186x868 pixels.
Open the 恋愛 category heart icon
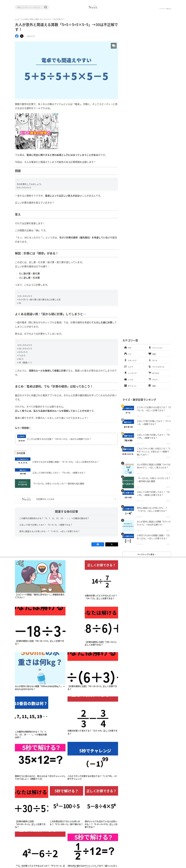(150, 354)
